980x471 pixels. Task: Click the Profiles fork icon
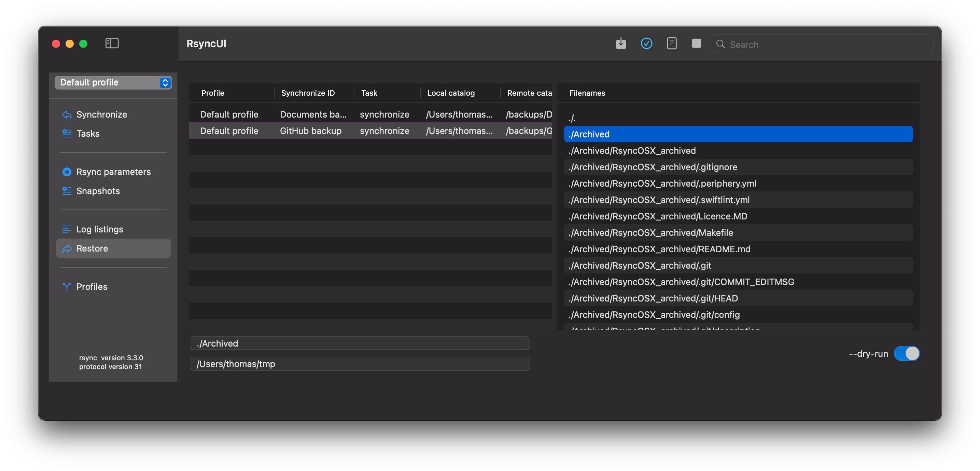(x=67, y=286)
